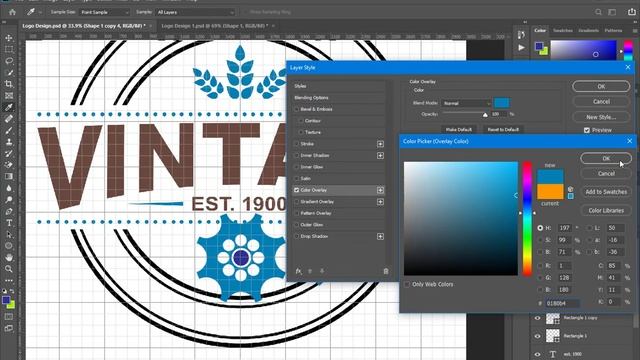Open the Edit Toolbar three-dots menu
The height and width of the screenshot is (360, 640).
point(9,280)
